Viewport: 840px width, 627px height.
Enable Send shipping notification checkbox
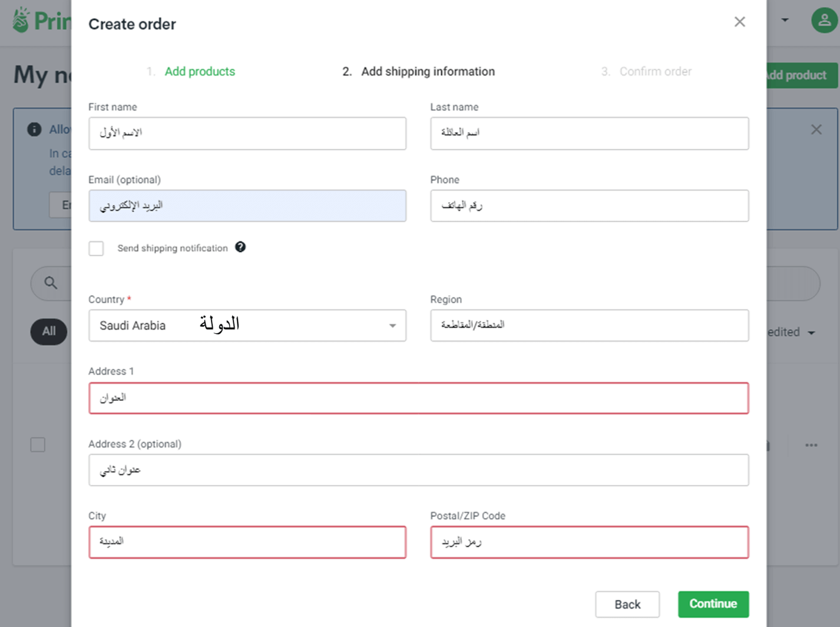[96, 248]
